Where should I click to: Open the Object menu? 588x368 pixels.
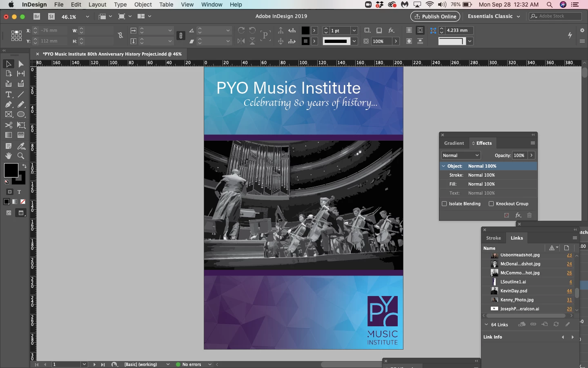(143, 4)
